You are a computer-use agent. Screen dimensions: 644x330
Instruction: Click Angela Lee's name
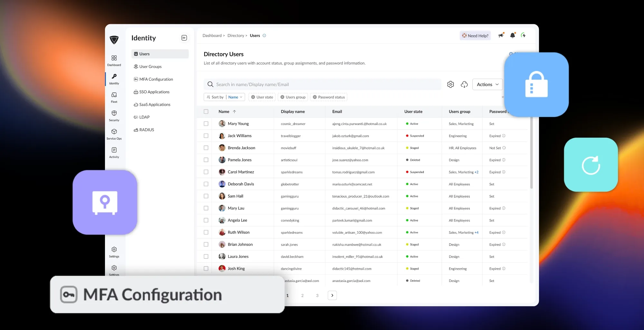point(237,220)
